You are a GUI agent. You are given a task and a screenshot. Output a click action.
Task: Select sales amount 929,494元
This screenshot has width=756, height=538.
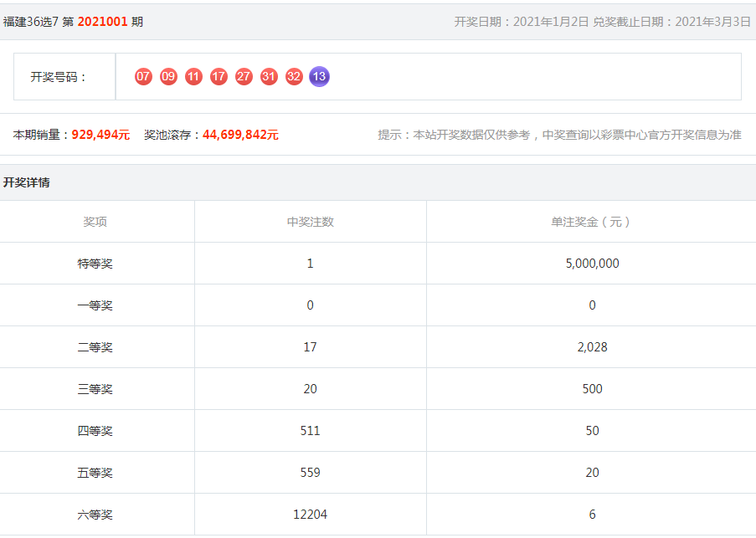pyautogui.click(x=100, y=135)
